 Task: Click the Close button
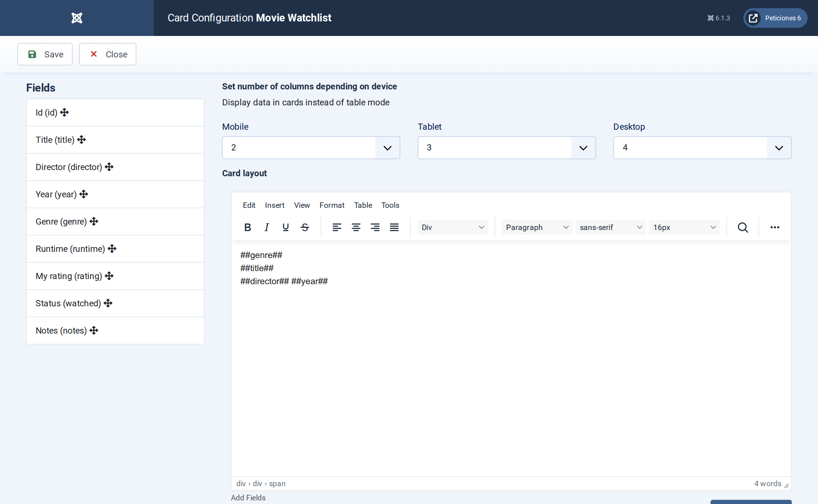pyautogui.click(x=108, y=55)
